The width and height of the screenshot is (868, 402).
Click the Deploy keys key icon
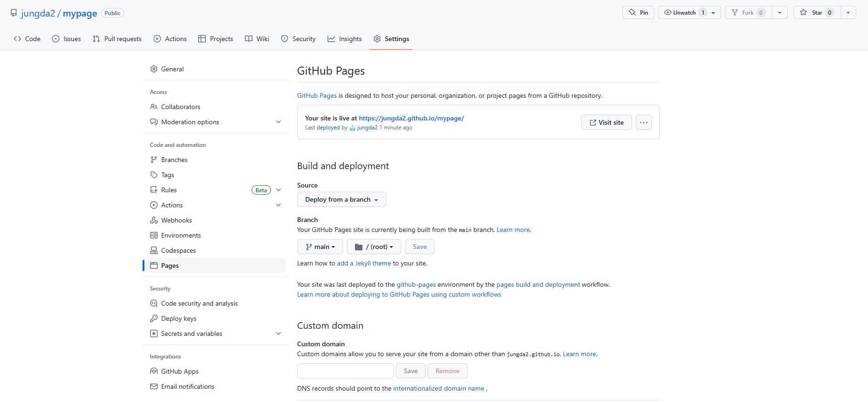[154, 318]
